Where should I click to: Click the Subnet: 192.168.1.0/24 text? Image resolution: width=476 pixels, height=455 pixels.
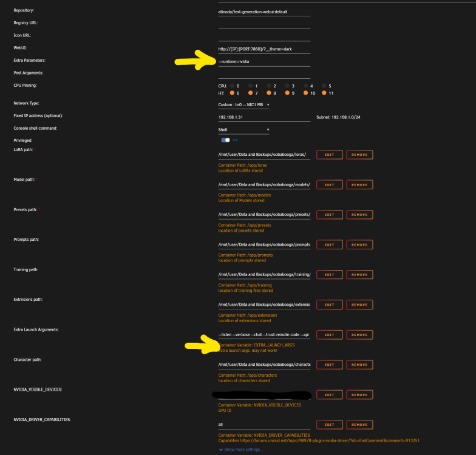(x=338, y=118)
